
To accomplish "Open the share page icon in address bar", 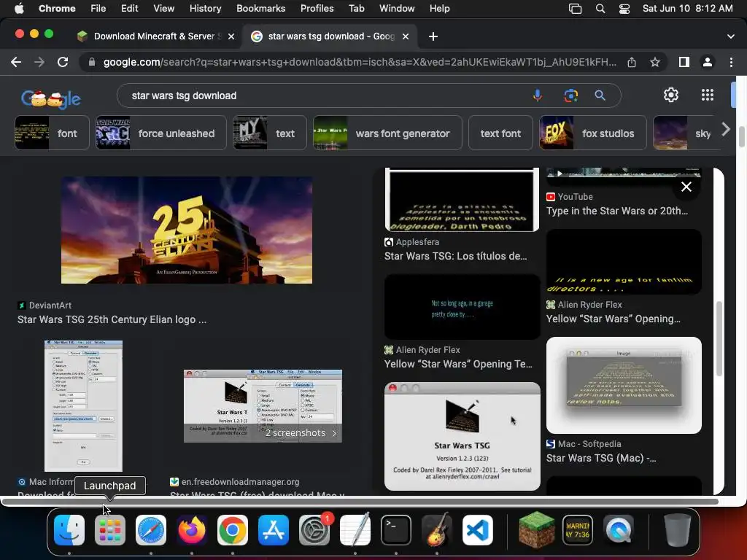I will pyautogui.click(x=632, y=62).
